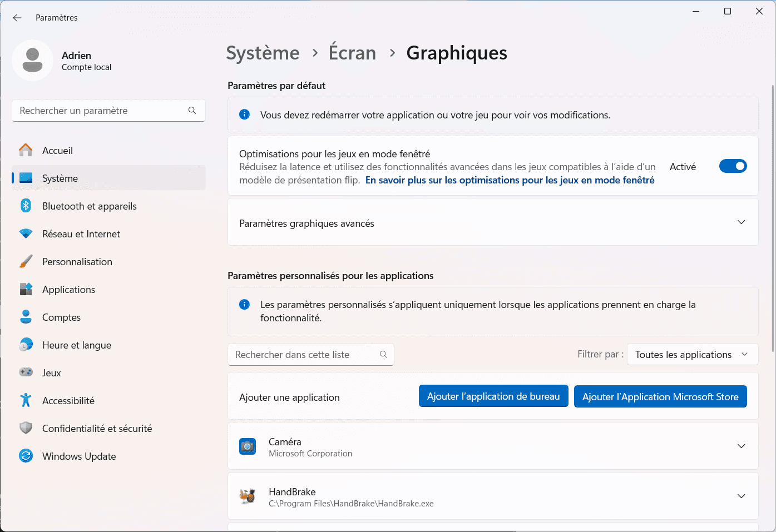This screenshot has width=776, height=532.
Task: Expand the HandBrake app settings
Action: (741, 496)
